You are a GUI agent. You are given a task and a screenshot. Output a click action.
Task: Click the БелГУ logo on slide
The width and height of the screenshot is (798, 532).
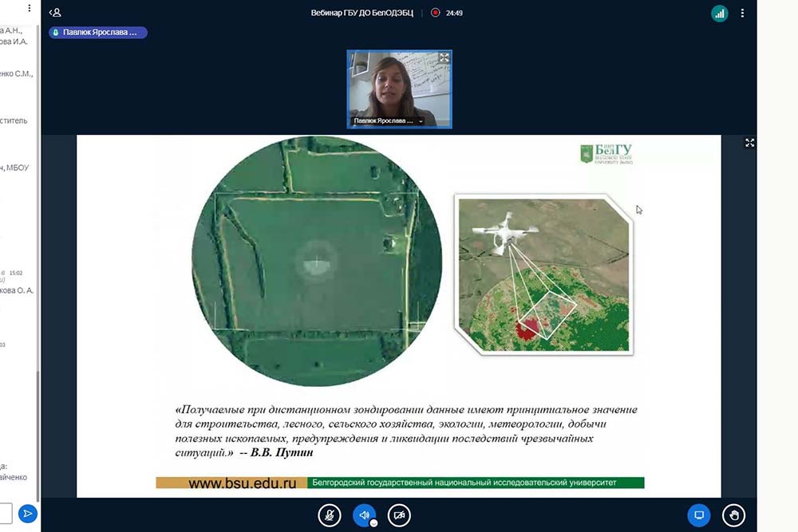pos(606,154)
